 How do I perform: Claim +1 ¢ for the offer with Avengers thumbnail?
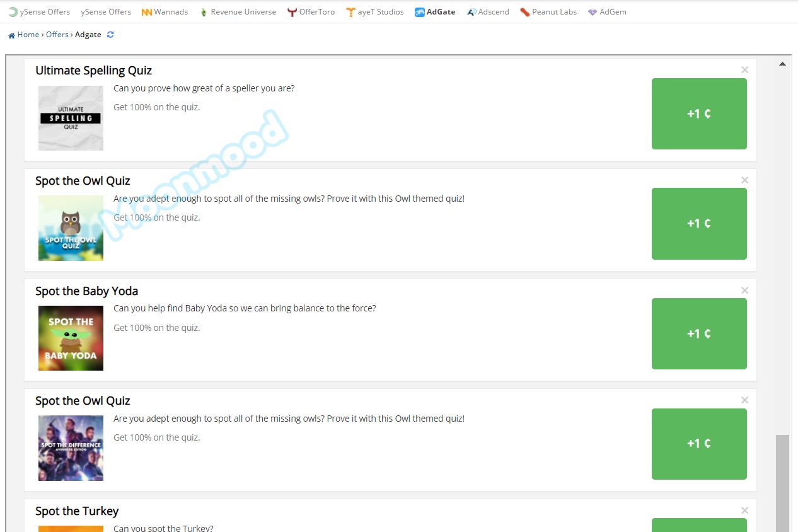tap(699, 444)
